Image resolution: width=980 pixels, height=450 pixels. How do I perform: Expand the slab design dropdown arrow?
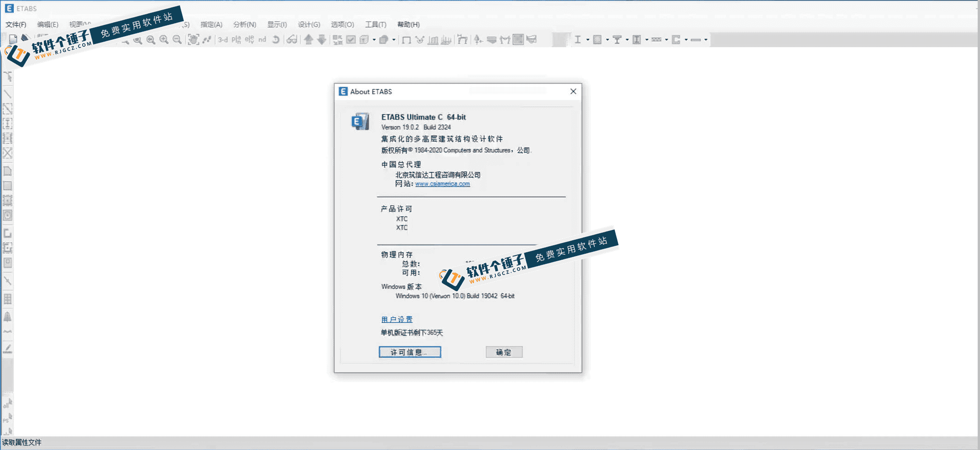tap(706, 40)
